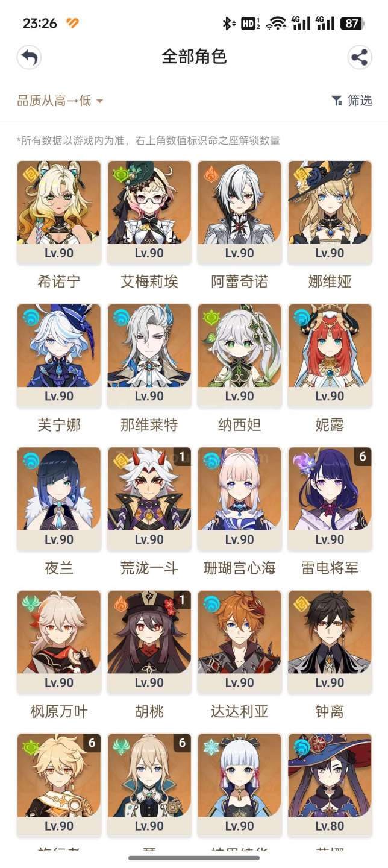Open the 钟离 character name link
This screenshot has height=868, width=388.
[x=330, y=711]
